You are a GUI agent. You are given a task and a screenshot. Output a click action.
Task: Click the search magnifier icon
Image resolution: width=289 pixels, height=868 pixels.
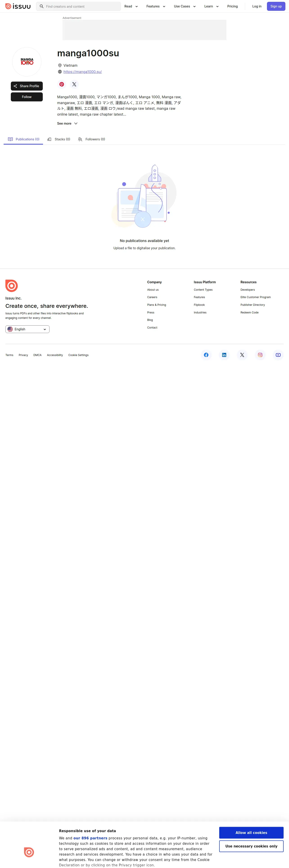tap(42, 6)
